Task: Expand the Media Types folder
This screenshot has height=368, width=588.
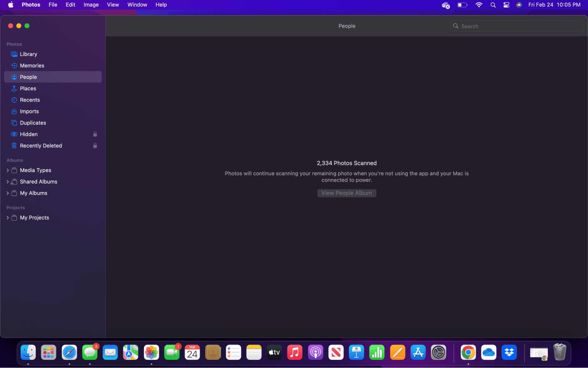Action: click(8, 170)
